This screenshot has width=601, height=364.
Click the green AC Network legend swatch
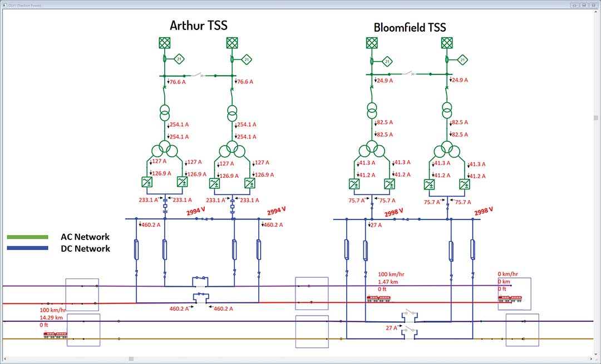tap(28, 237)
